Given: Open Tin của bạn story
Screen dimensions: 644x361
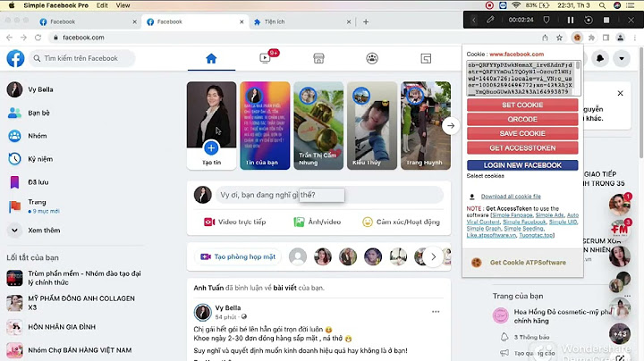Looking at the screenshot, I should [265, 125].
